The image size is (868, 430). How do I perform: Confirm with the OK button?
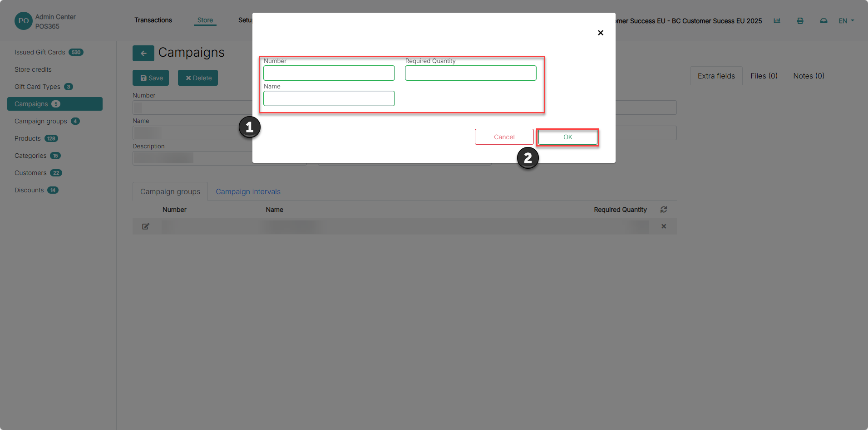tap(568, 137)
